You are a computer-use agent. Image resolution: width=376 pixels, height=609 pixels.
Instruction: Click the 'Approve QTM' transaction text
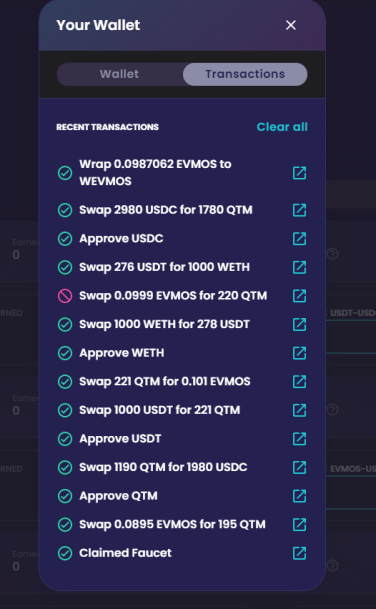coord(118,496)
